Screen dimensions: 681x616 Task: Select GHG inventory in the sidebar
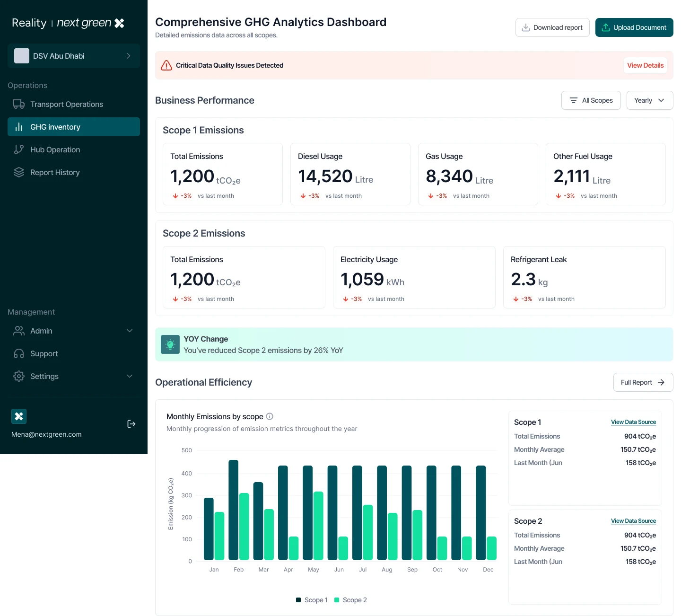point(74,127)
